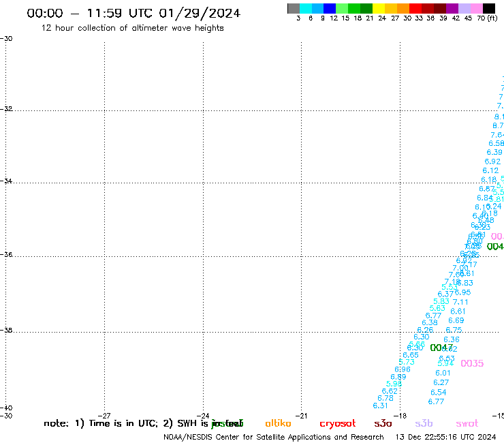Click the note 'Time is in UTC'
Viewport: 504px width, 443px height.
click(123, 423)
